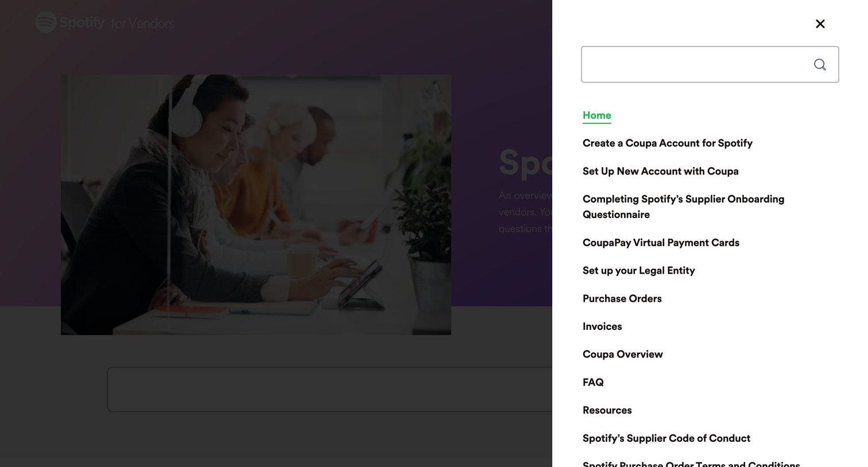Open the Invoices page
This screenshot has width=868, height=467.
(x=602, y=326)
